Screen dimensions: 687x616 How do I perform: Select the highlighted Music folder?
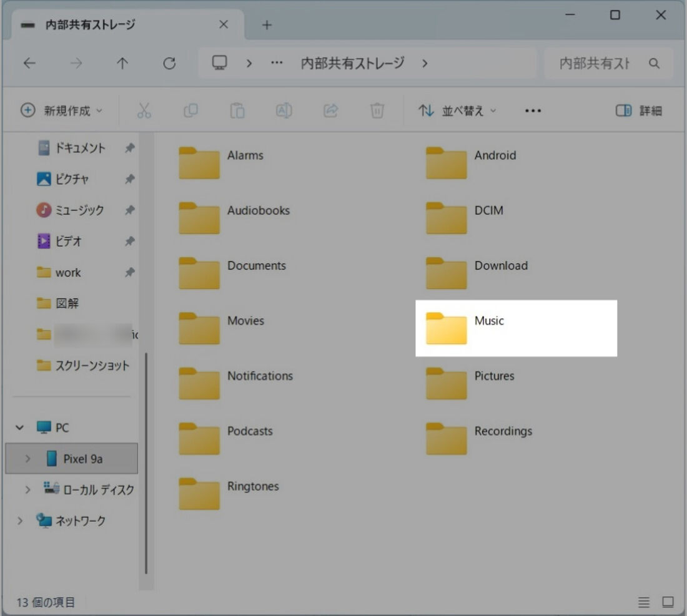[x=516, y=328]
